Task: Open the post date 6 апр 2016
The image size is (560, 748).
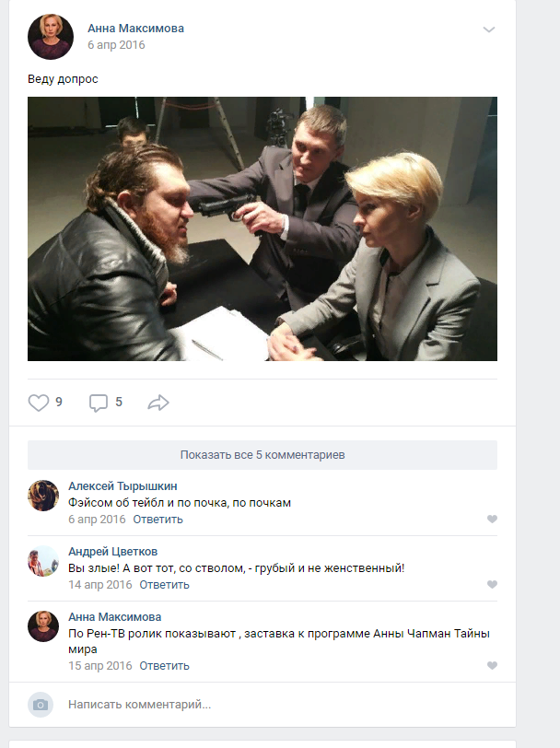Action: click(116, 45)
